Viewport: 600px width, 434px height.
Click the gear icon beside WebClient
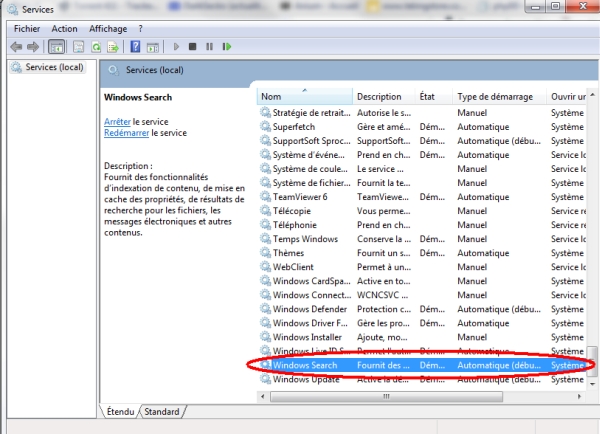(x=265, y=267)
